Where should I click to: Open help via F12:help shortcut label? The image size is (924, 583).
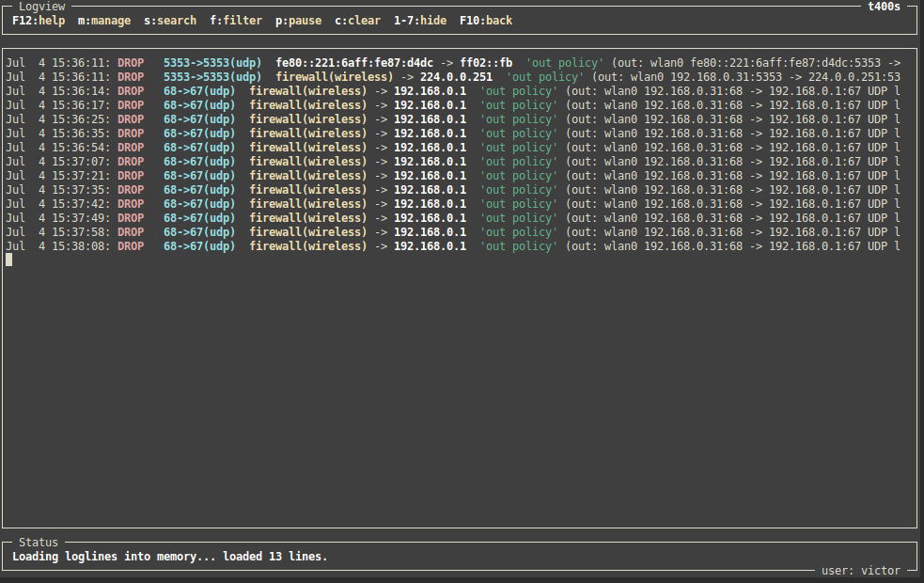point(39,21)
